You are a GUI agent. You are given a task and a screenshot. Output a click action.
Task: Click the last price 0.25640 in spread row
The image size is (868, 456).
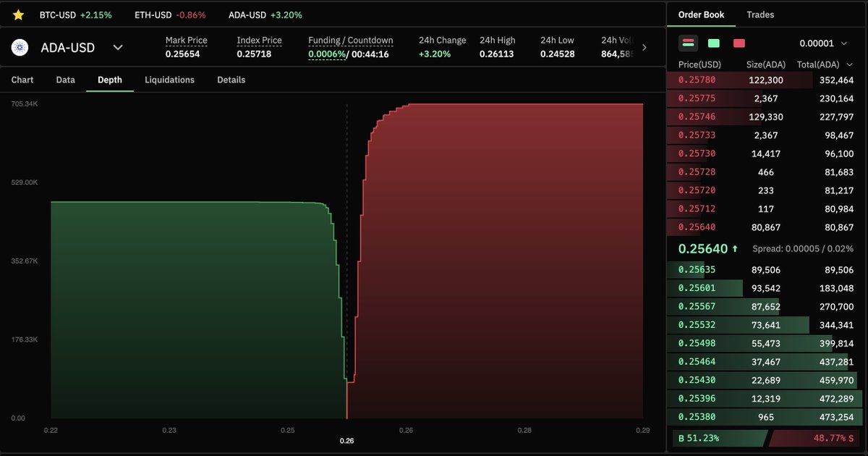pyautogui.click(x=703, y=249)
